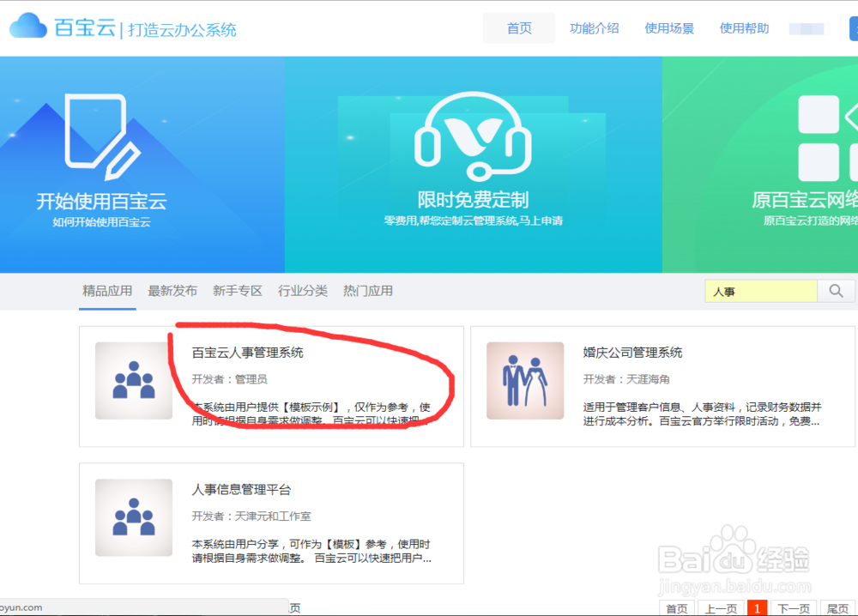Click 婚庆公司管理系统 description text
This screenshot has width=858, height=616.
(x=702, y=414)
